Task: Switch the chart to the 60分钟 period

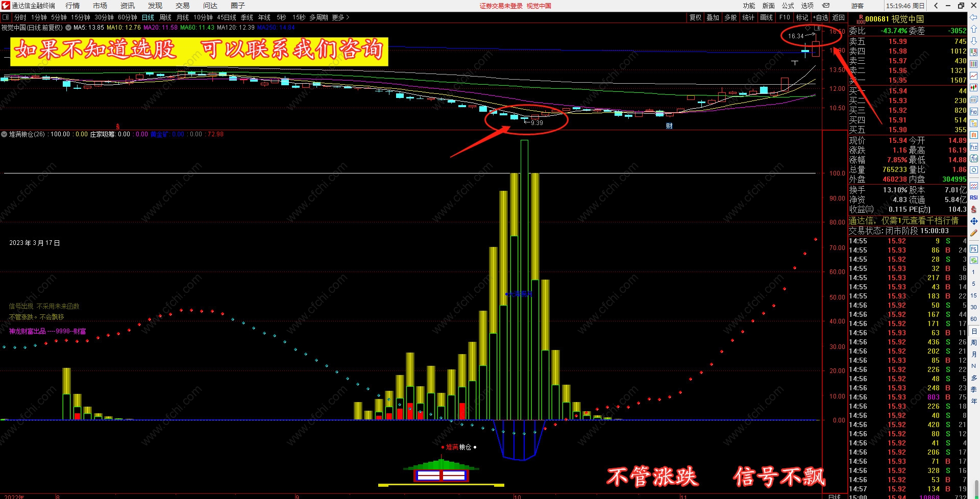Action: point(128,17)
